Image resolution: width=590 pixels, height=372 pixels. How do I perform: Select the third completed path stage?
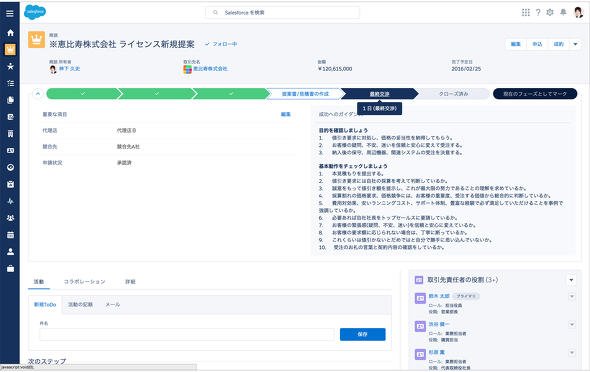231,94
